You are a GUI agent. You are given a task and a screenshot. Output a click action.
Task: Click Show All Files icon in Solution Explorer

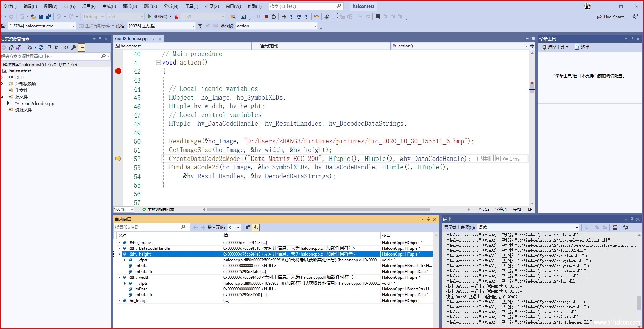click(56, 47)
